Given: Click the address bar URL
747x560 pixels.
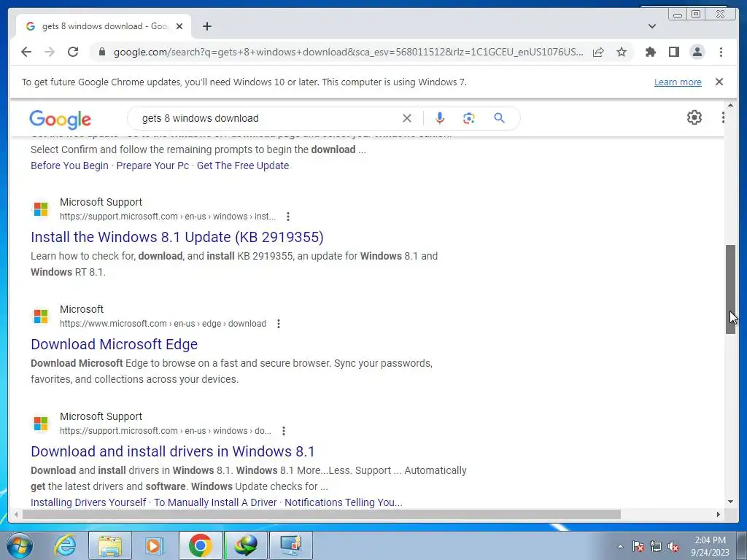Looking at the screenshot, I should coord(348,52).
